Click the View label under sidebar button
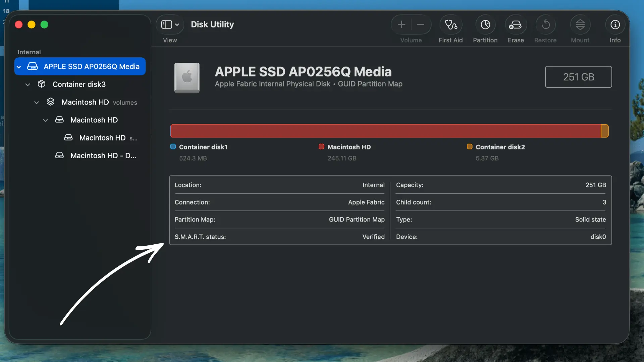Image resolution: width=644 pixels, height=362 pixels. click(170, 40)
